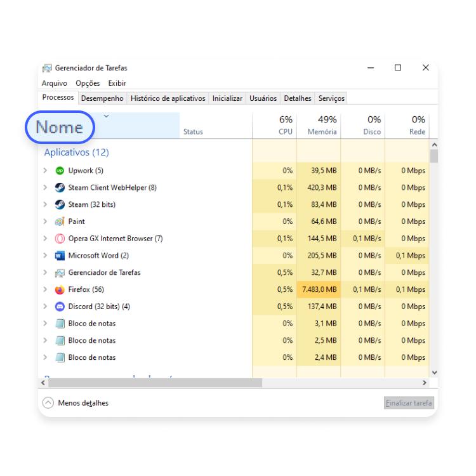Select the Aplicativos (12) group heading

coord(77,152)
